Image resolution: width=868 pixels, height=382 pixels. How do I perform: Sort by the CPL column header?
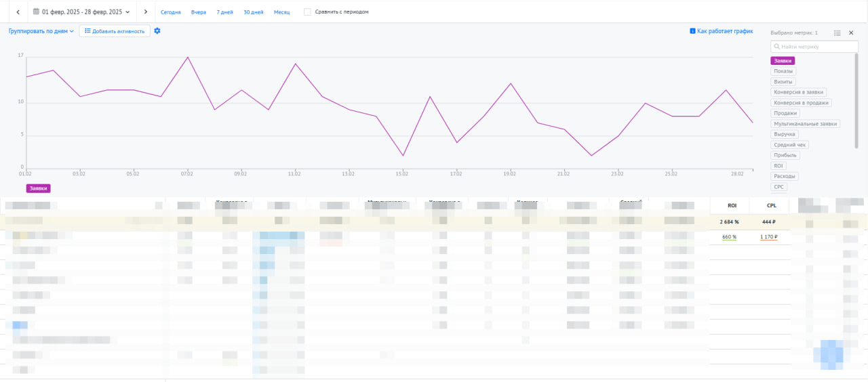[771, 205]
